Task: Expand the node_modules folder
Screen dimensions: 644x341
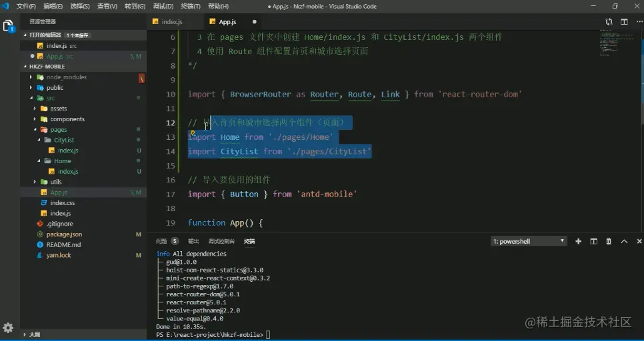Action: 31,77
